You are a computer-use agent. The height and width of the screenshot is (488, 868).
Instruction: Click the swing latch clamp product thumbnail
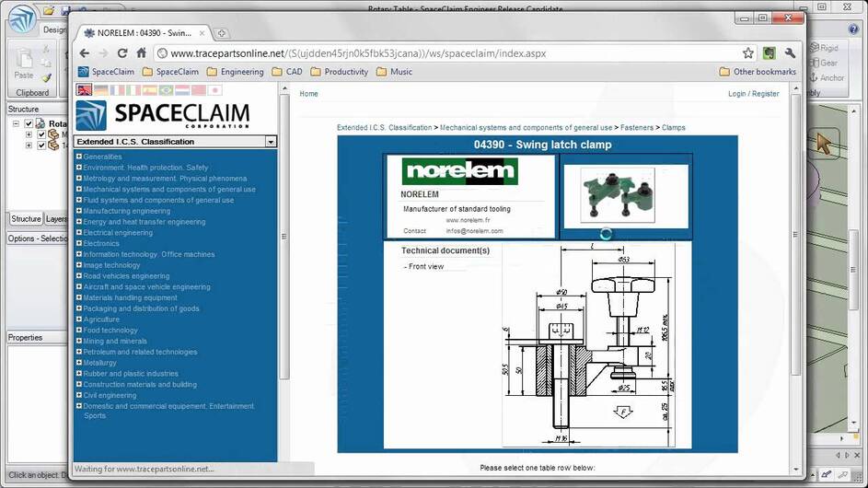click(618, 196)
